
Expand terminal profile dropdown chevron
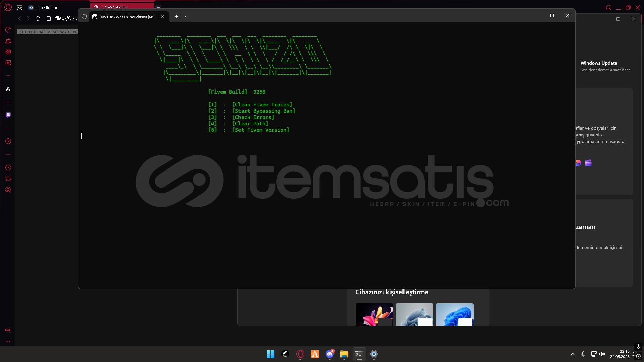(186, 17)
